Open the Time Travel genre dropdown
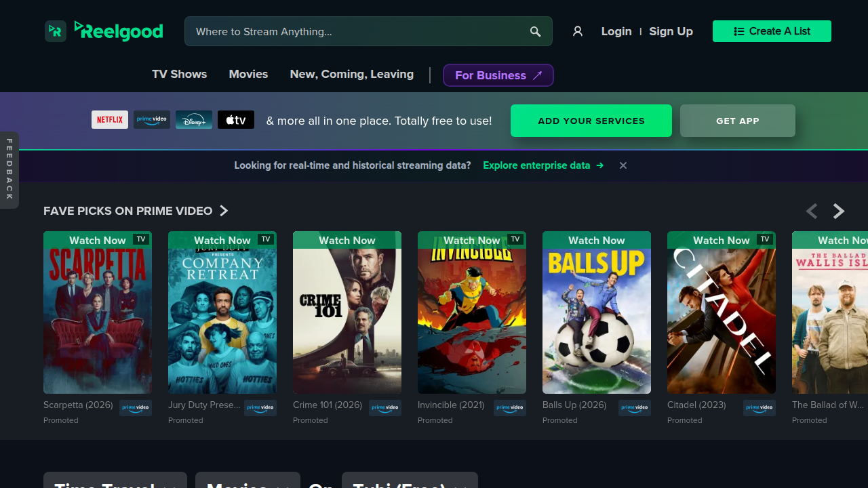 (x=115, y=481)
